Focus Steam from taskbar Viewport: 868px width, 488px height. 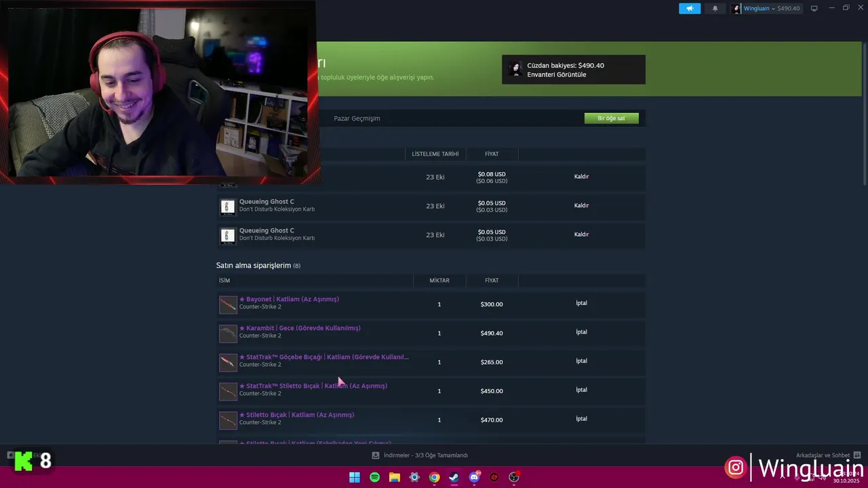[x=454, y=477]
